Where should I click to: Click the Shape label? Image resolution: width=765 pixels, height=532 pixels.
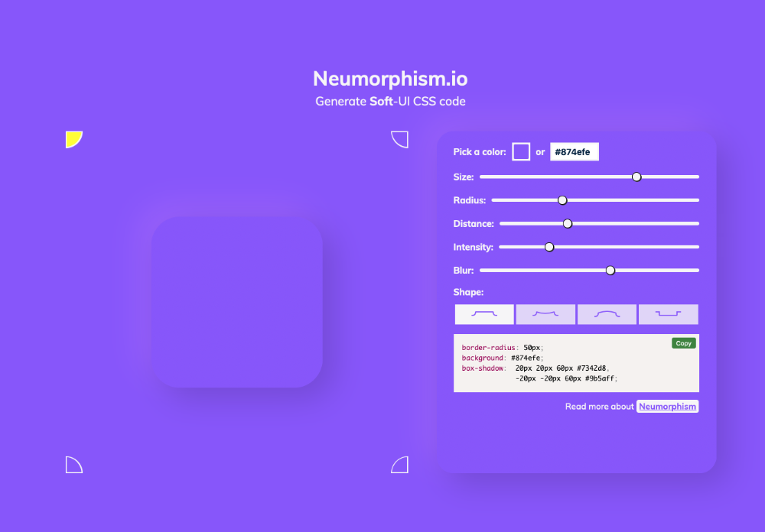[468, 292]
